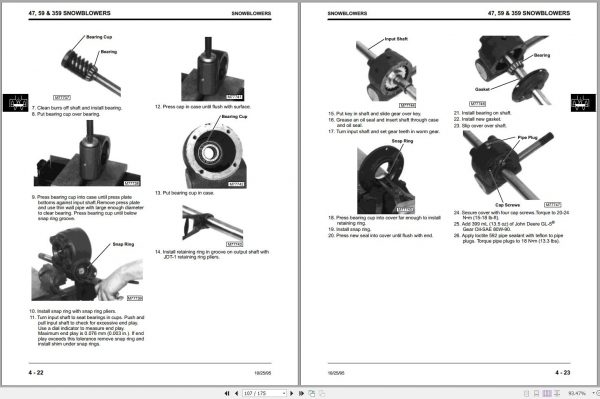Jump to last page button
600x399 pixels.
point(301,393)
